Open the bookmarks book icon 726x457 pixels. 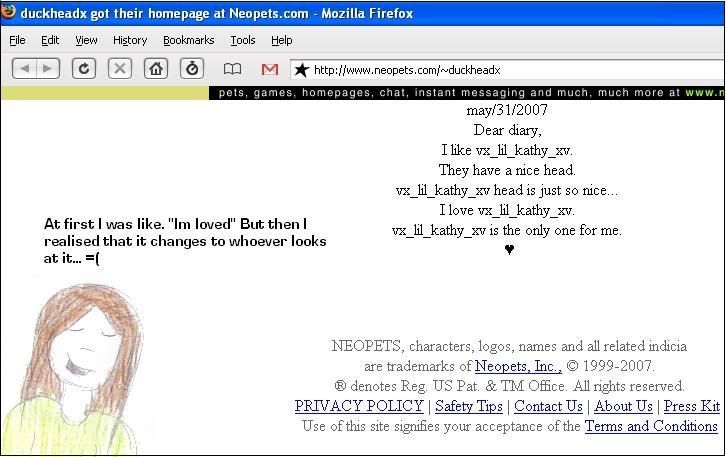pos(232,69)
